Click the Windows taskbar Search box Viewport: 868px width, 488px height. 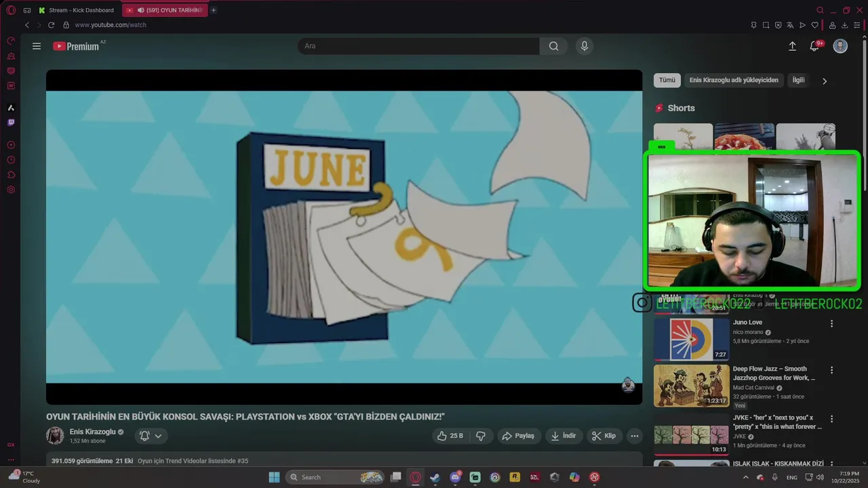[x=336, y=477]
